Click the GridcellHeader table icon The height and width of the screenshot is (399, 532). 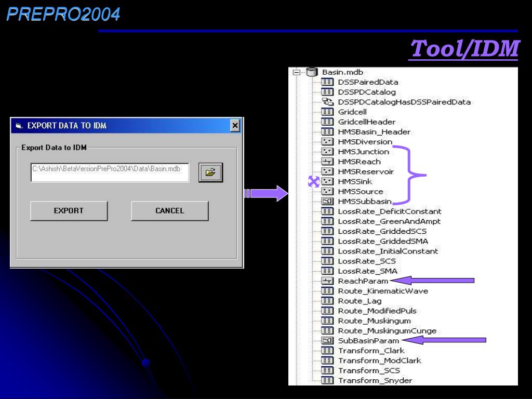(327, 122)
